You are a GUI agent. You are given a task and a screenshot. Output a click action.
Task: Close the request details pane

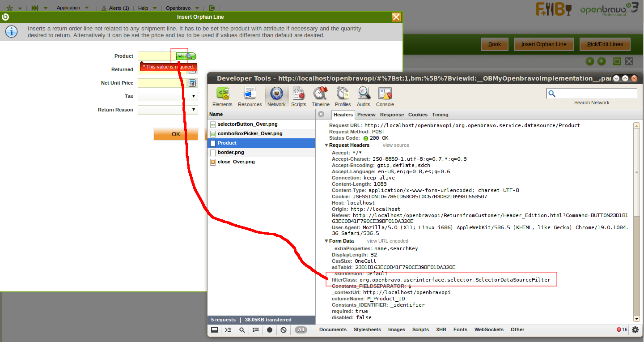tap(321, 114)
